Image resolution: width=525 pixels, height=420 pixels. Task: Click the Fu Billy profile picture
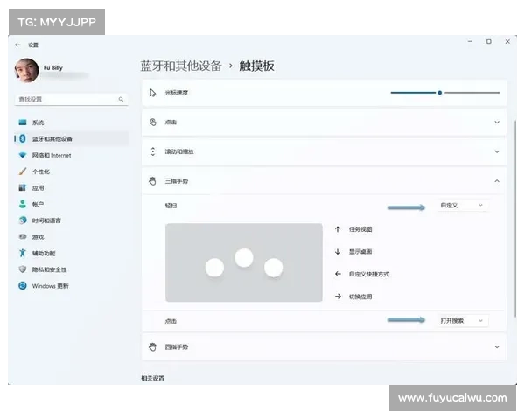pyautogui.click(x=26, y=70)
